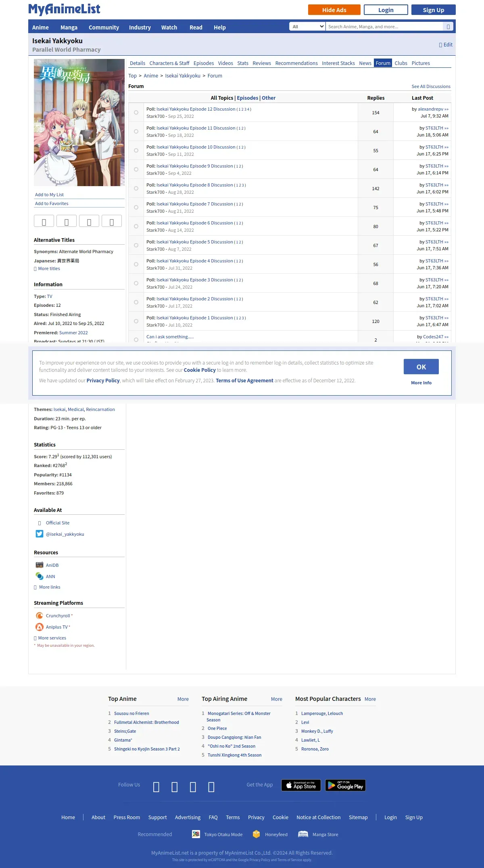Switch to the Details tab
Screen dimensions: 484x868
tap(138, 63)
